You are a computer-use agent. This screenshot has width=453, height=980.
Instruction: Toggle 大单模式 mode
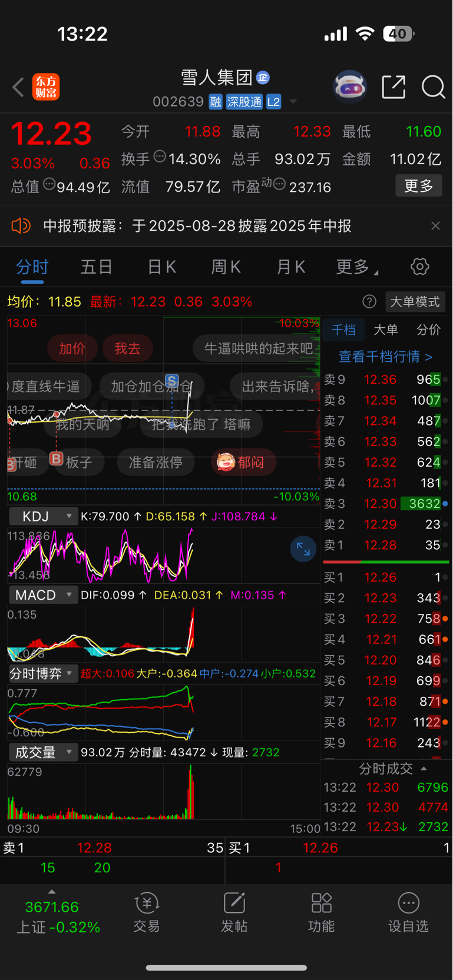(415, 302)
